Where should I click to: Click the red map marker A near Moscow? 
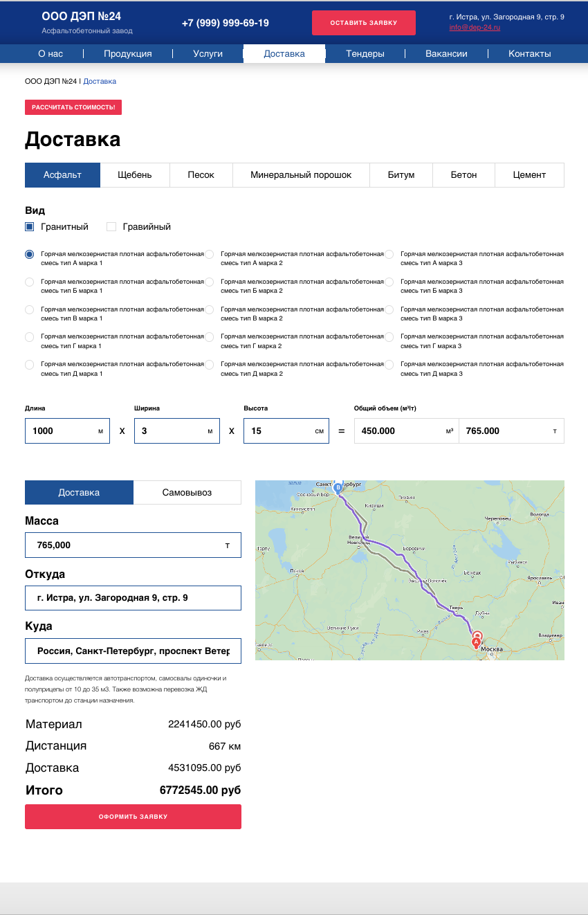click(x=476, y=642)
